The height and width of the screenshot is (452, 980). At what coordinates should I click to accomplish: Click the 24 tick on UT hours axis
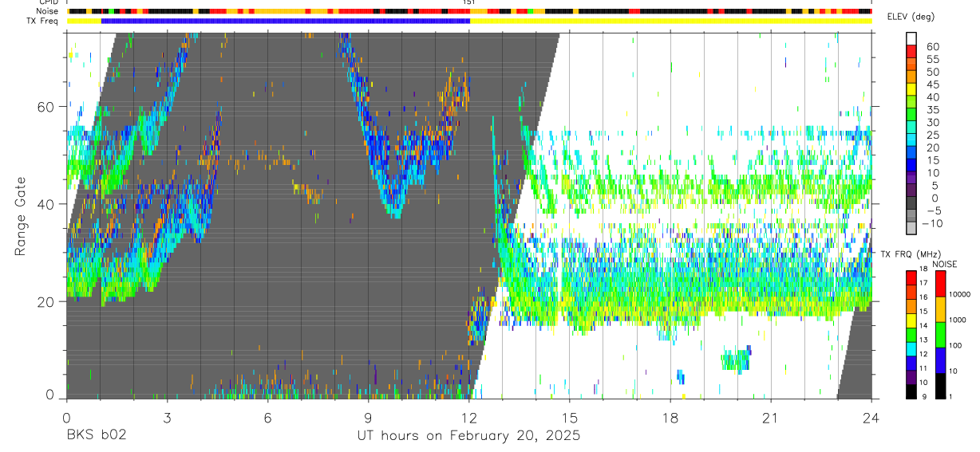click(x=871, y=417)
